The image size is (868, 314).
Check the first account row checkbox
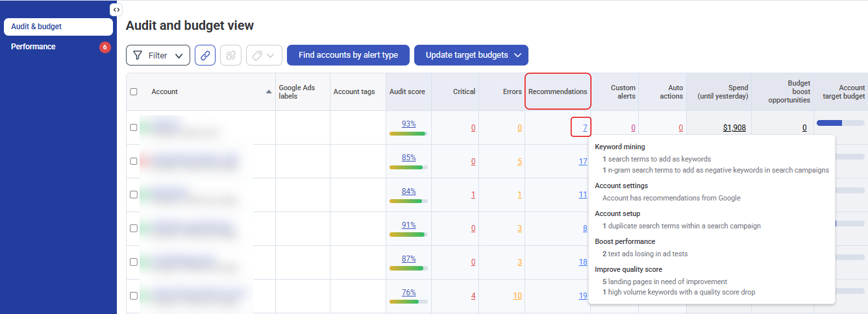click(x=134, y=127)
